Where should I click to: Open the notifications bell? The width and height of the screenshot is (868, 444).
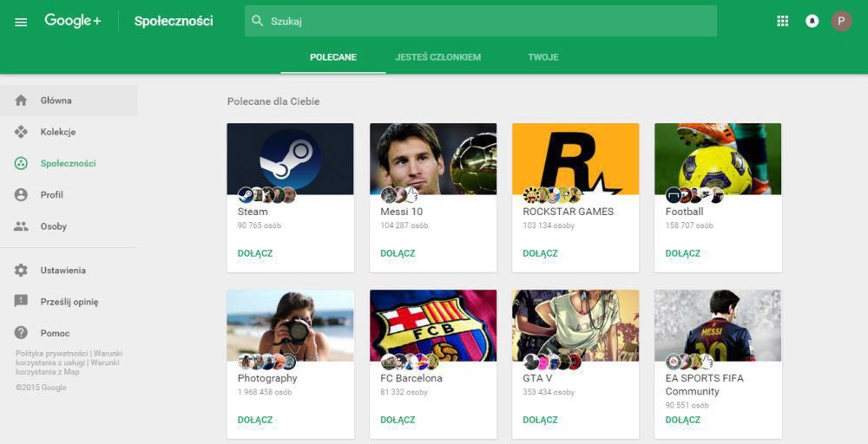[x=812, y=21]
